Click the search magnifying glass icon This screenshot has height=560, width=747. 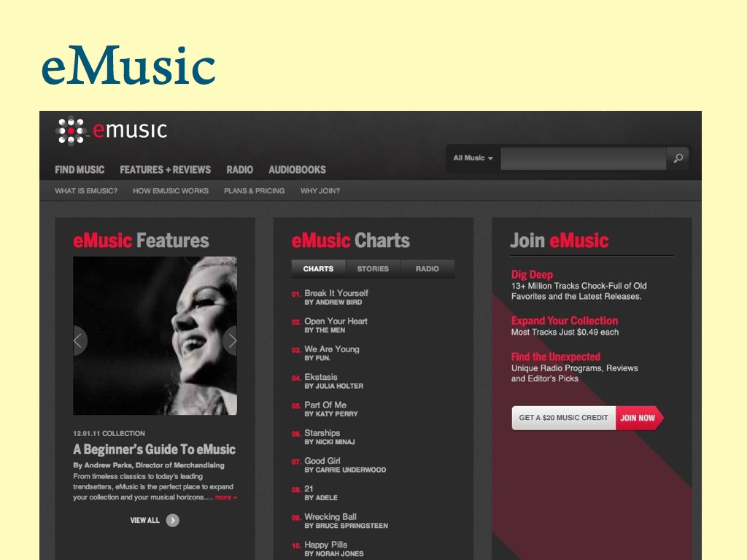[x=678, y=158]
